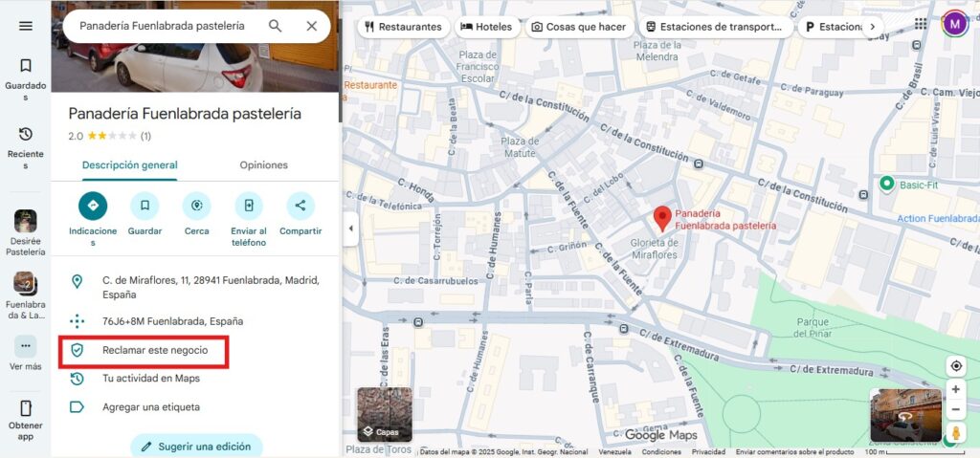The height and width of the screenshot is (458, 980).
Task: Open Recientes history in sidebar
Action: (26, 145)
